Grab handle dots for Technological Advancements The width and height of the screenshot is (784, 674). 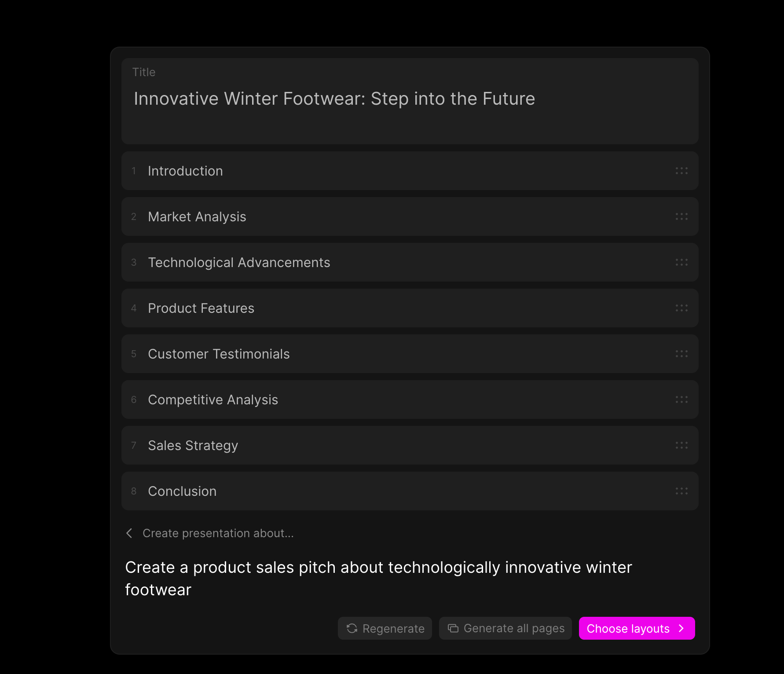pos(681,262)
